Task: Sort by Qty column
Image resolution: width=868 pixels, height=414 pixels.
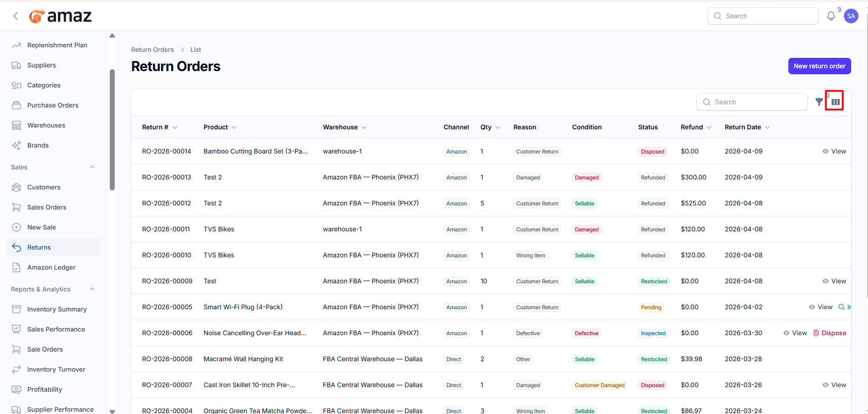Action: coord(490,127)
